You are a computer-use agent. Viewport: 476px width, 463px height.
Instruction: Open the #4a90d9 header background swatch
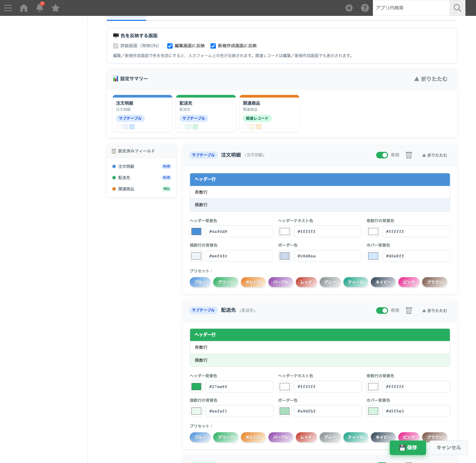[x=196, y=232]
